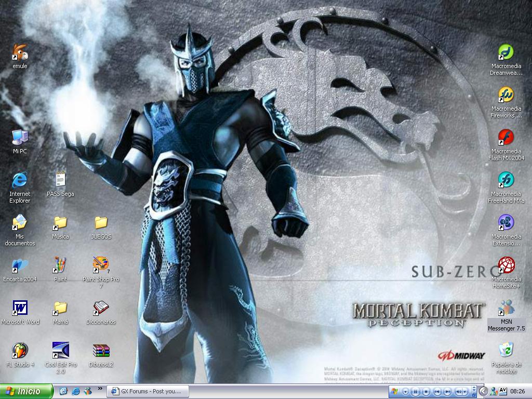Click the AV antivirus tray icon
This screenshot has height=399, width=532.
coord(502,391)
